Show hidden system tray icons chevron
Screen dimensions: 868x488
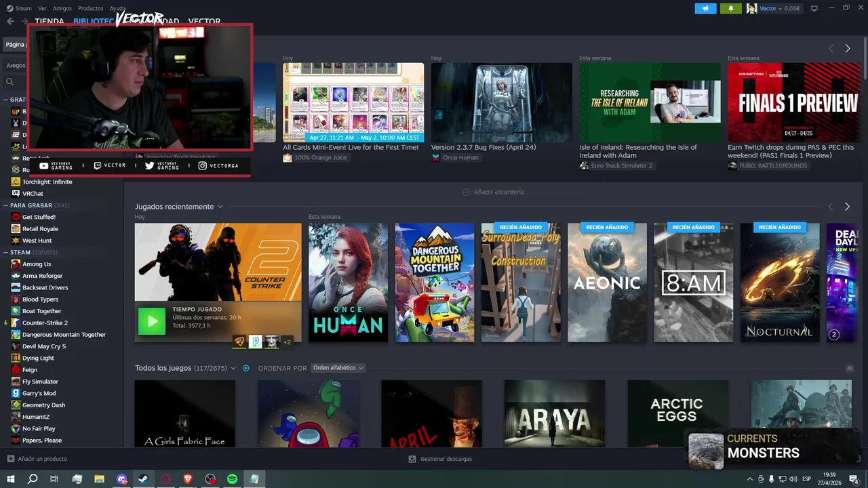point(750,479)
